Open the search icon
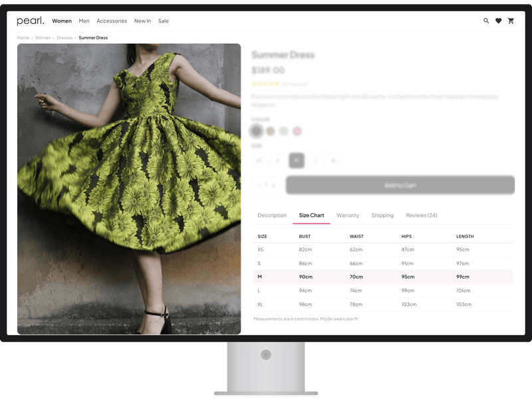The height and width of the screenshot is (399, 532). click(x=487, y=21)
